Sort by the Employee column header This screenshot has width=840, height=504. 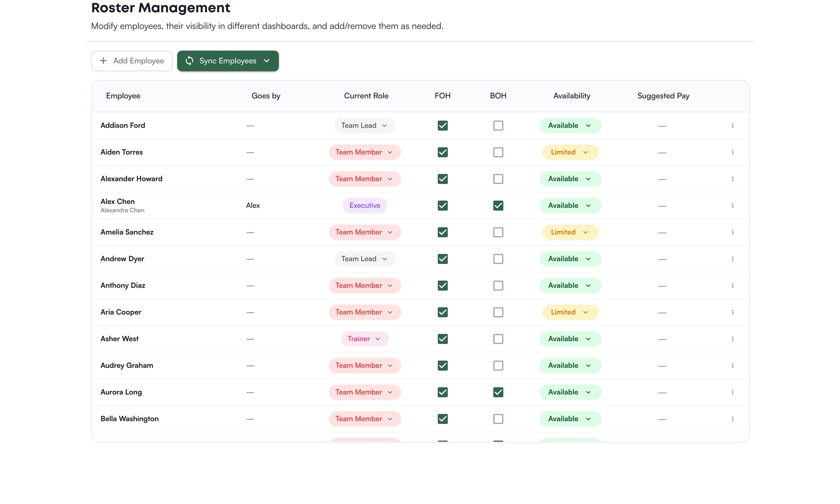click(x=123, y=96)
